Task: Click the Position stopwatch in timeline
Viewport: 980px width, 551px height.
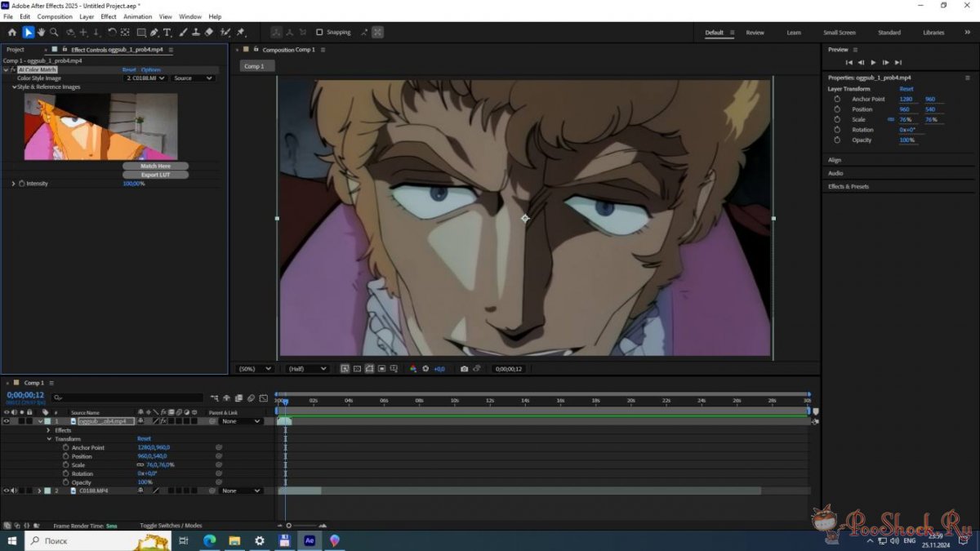Action: [66, 456]
